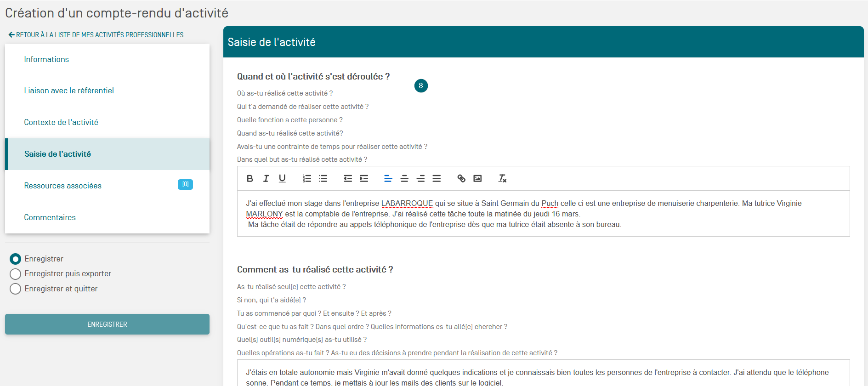The height and width of the screenshot is (386, 868).
Task: Insert a bulleted list
Action: click(323, 178)
